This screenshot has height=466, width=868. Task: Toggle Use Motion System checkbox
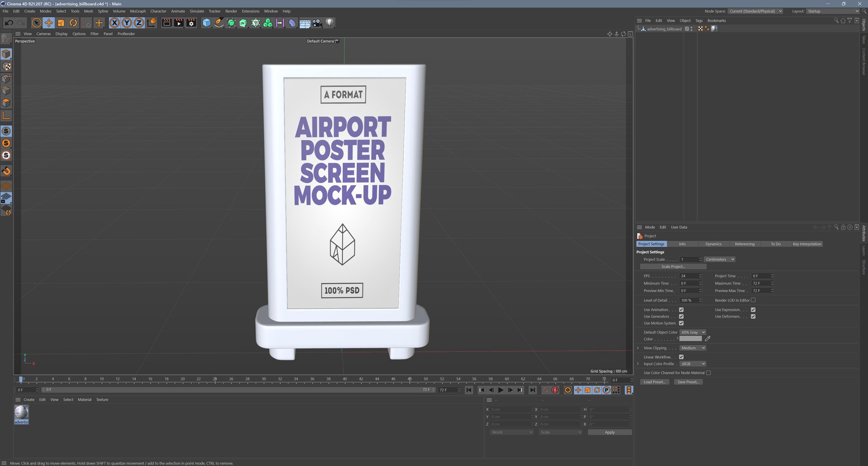[x=681, y=323]
